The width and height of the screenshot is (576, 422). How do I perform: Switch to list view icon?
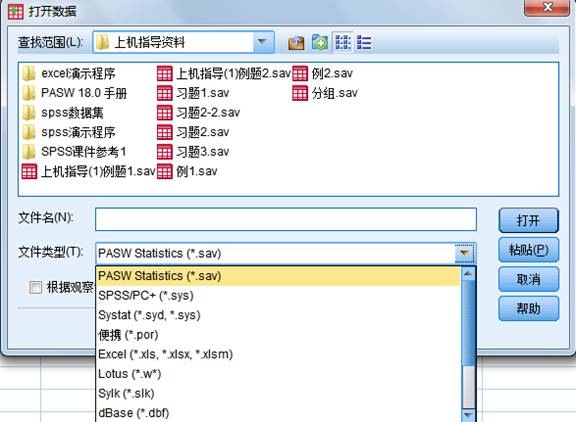click(x=343, y=43)
